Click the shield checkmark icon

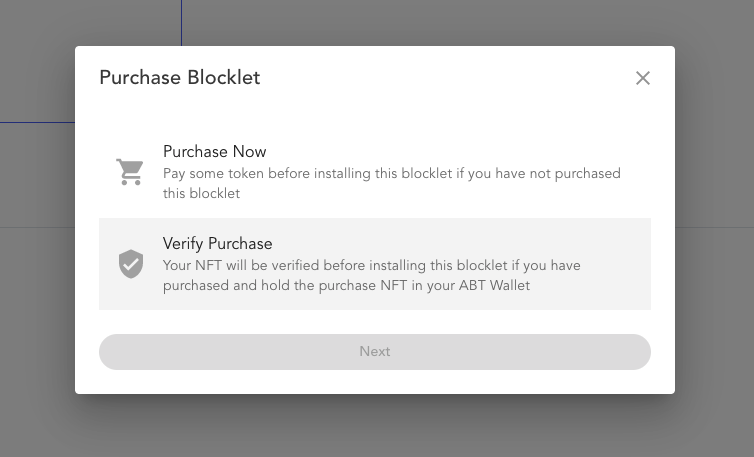131,264
